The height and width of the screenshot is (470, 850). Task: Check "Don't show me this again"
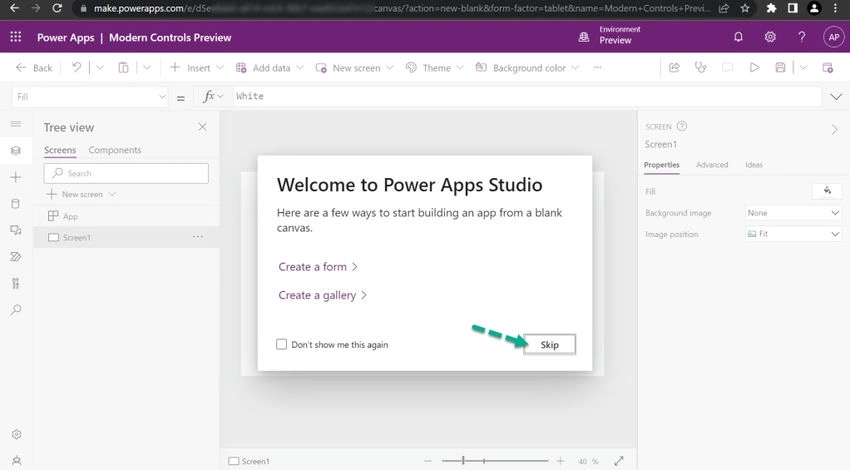point(281,344)
